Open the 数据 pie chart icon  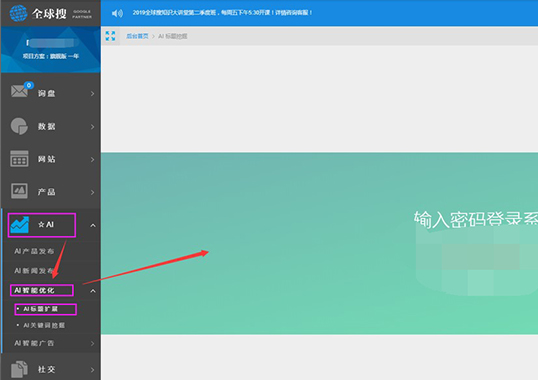[x=19, y=126]
